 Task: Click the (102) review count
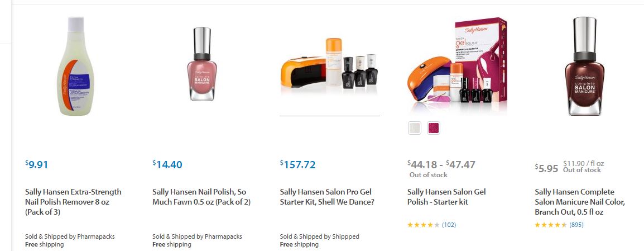click(449, 225)
